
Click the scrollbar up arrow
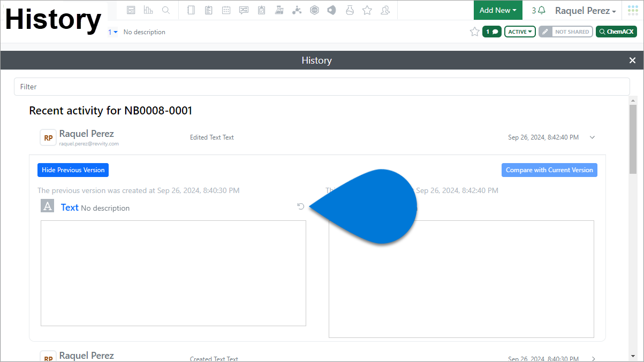(633, 101)
